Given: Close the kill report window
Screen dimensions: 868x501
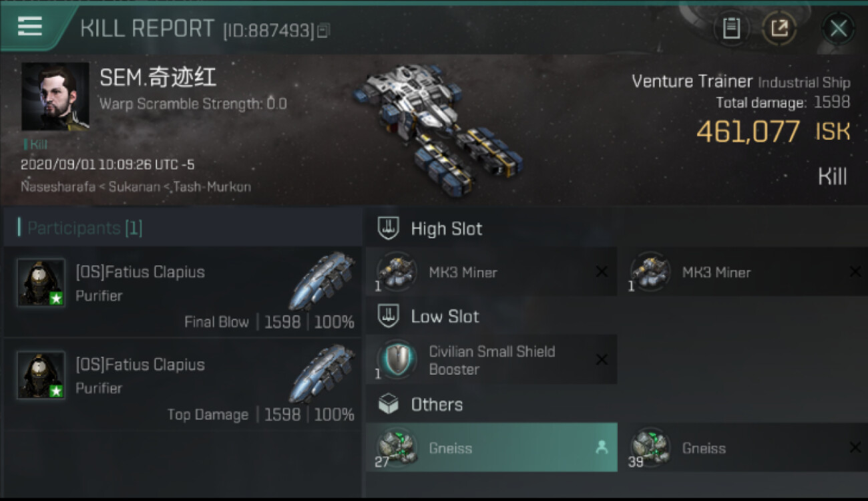Looking at the screenshot, I should [838, 29].
